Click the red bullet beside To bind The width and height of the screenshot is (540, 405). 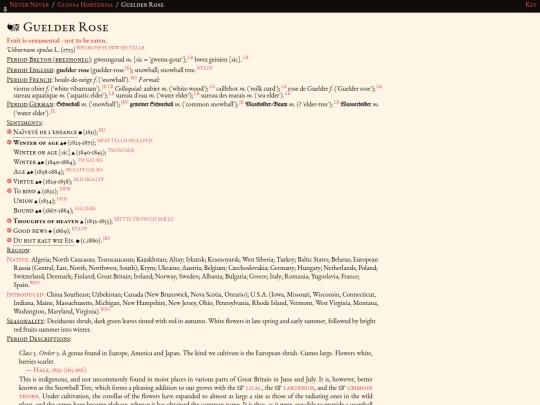(9, 190)
